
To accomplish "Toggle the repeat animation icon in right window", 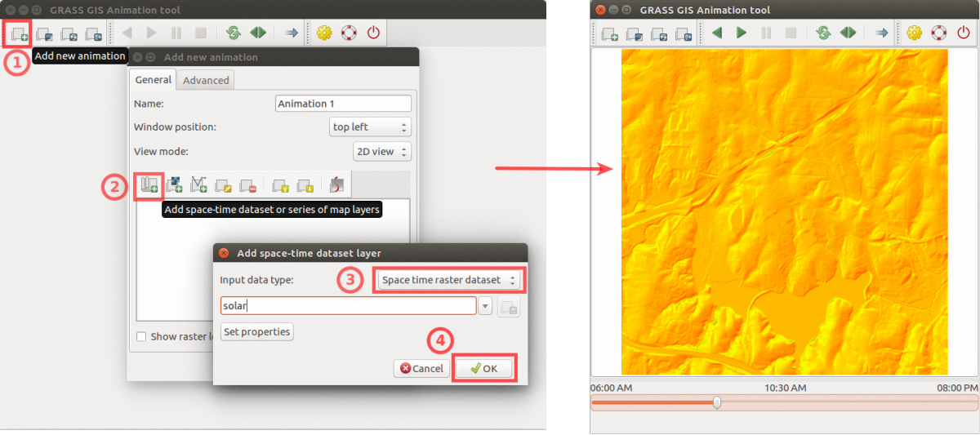I will coord(823,33).
